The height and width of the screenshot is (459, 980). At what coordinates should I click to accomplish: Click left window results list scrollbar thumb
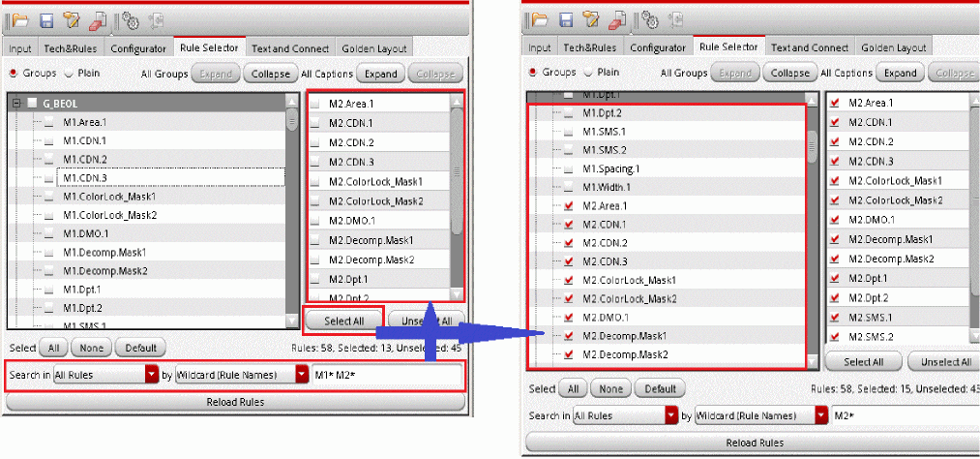[457, 171]
